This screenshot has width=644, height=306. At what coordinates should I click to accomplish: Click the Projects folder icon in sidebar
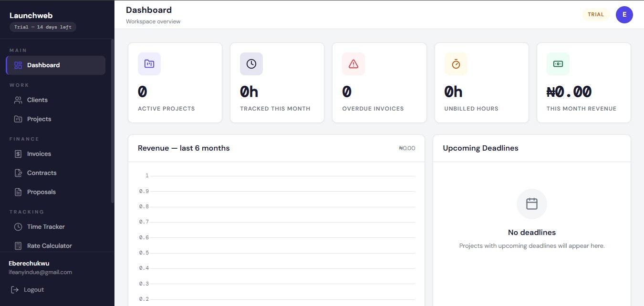pos(18,119)
